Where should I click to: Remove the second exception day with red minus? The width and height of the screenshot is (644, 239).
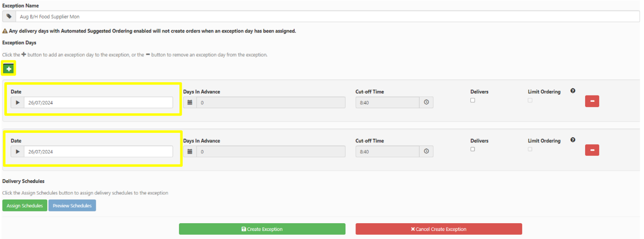(x=592, y=150)
